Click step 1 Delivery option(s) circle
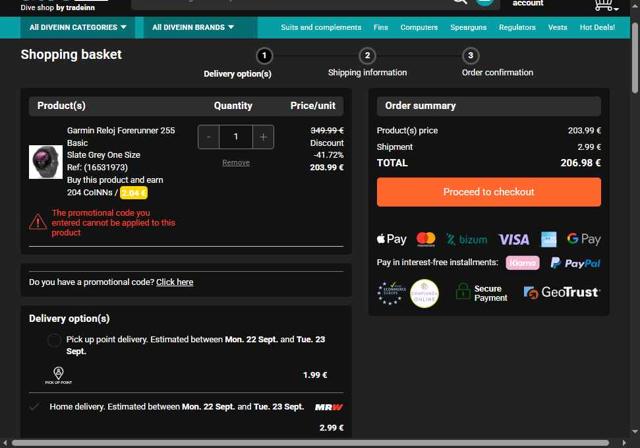The width and height of the screenshot is (640, 448). (264, 55)
